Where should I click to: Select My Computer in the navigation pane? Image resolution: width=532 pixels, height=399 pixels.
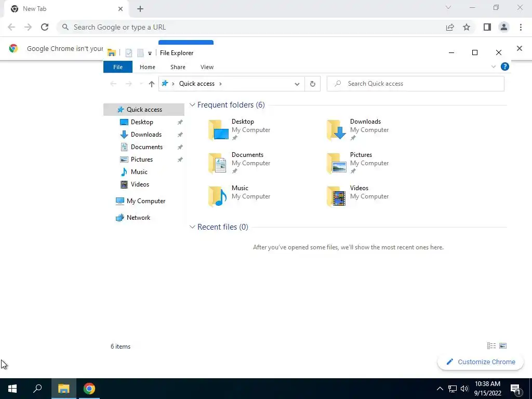(145, 201)
